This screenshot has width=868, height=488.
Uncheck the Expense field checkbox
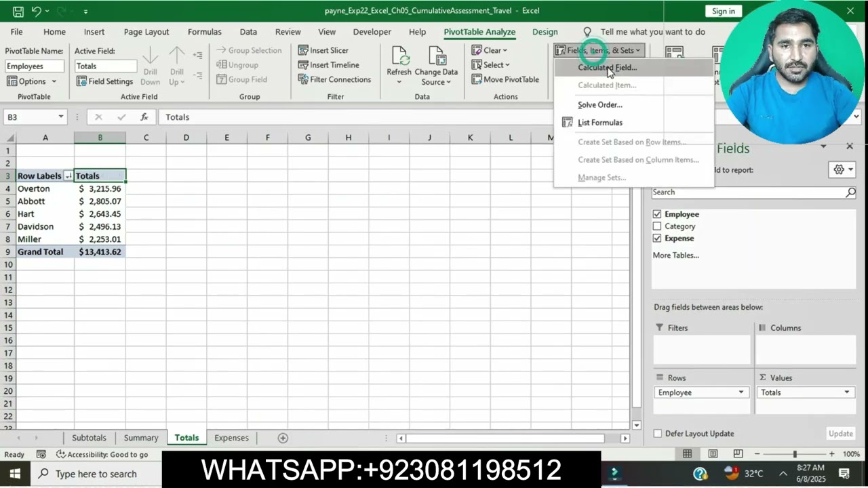pos(656,239)
